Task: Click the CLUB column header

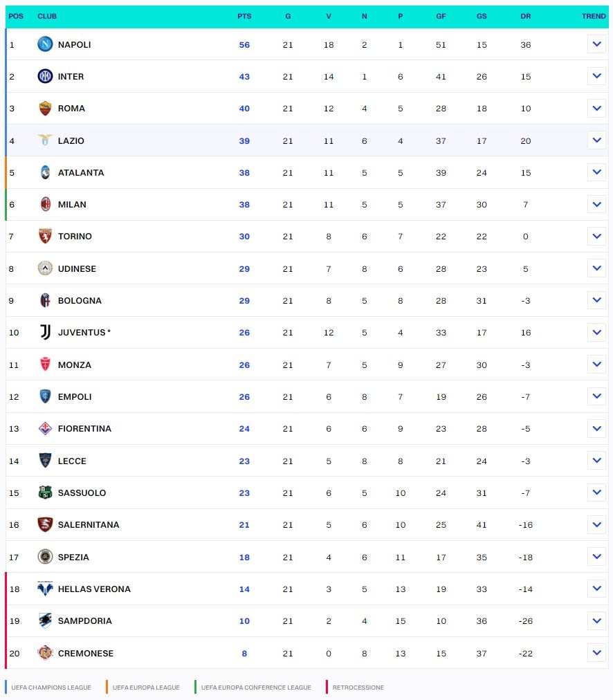Action: point(47,16)
